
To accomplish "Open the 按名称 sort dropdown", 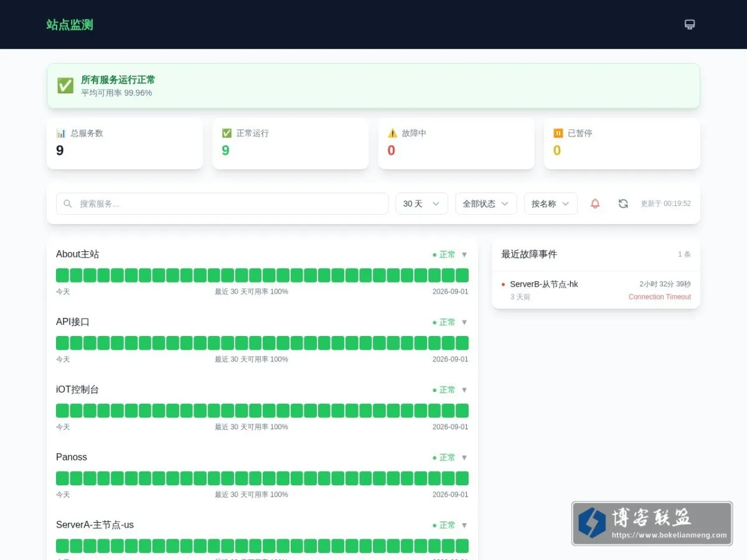I will tap(550, 203).
